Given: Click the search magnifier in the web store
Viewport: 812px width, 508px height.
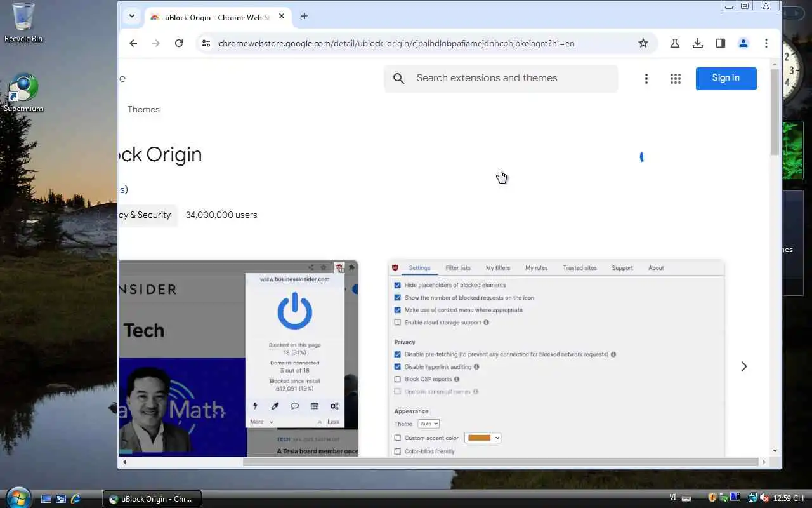Looking at the screenshot, I should tap(399, 78).
